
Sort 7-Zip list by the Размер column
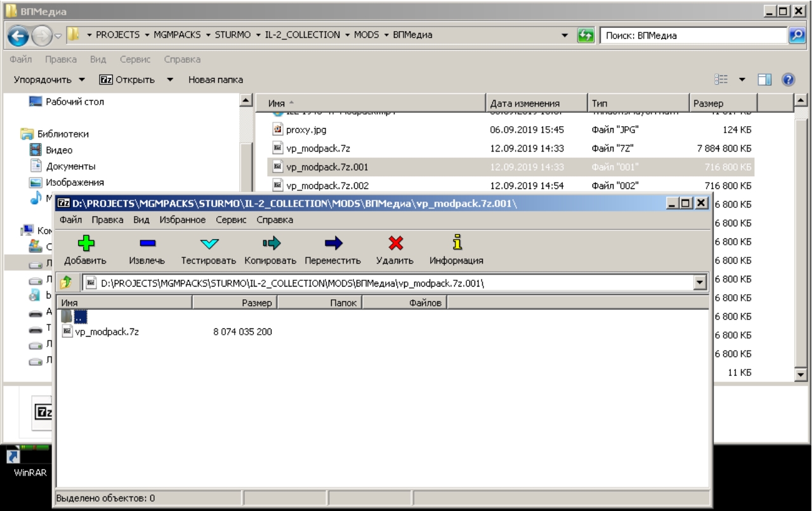pos(235,304)
